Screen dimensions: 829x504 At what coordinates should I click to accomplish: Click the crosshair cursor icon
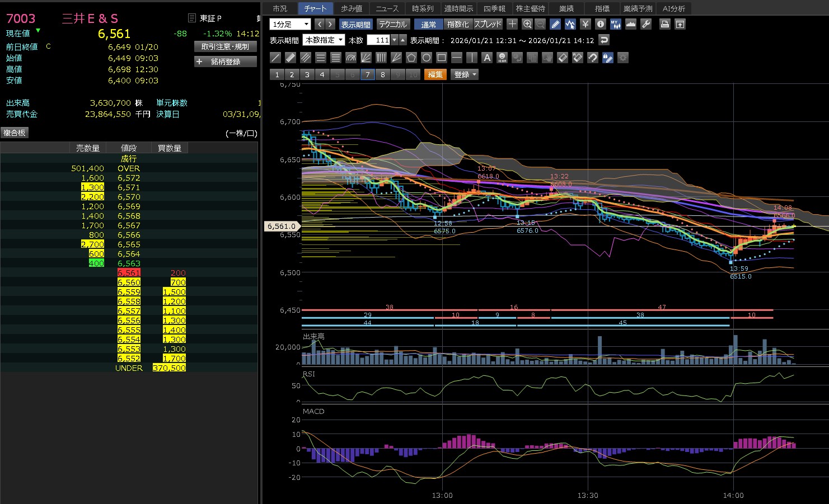(x=512, y=24)
